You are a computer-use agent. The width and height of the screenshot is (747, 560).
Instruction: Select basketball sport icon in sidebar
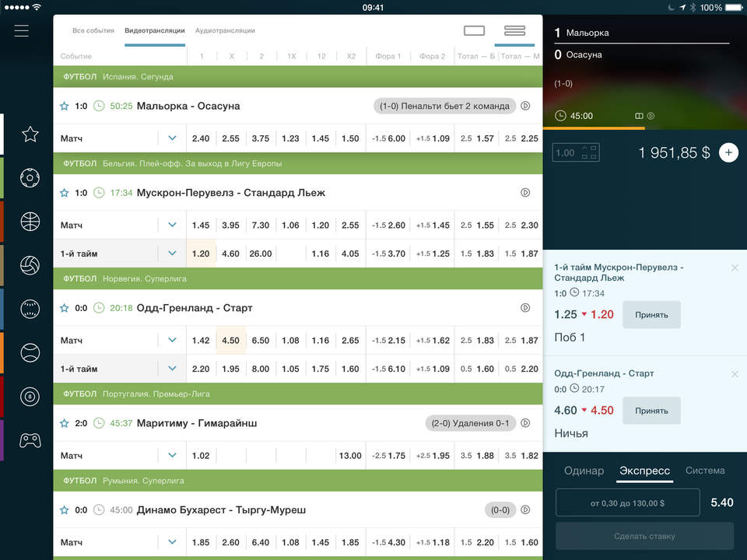pyautogui.click(x=30, y=222)
